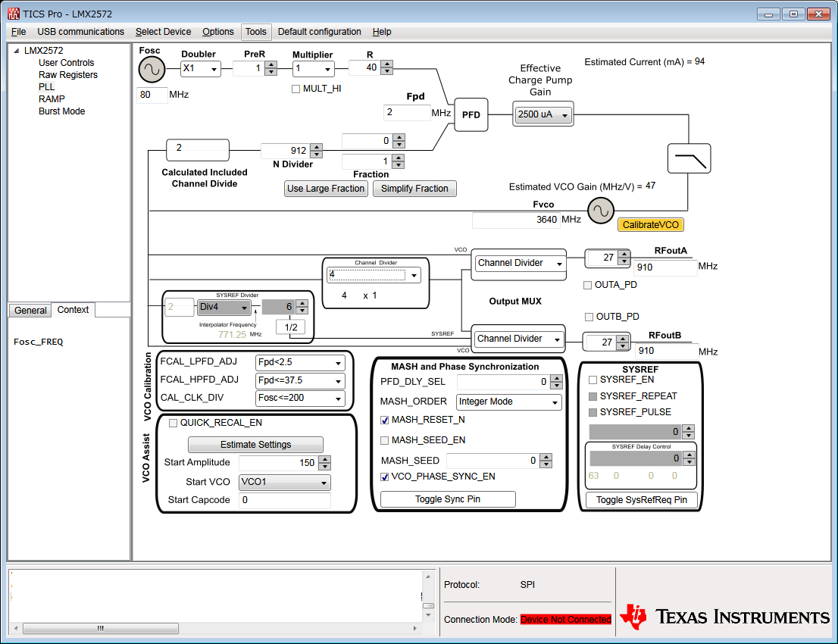Open the Options menu
The height and width of the screenshot is (644, 838).
(x=218, y=32)
